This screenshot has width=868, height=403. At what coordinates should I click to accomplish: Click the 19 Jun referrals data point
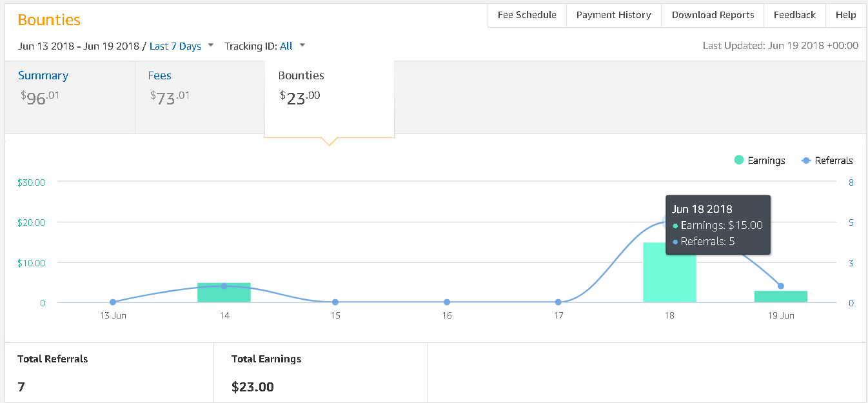point(781,286)
